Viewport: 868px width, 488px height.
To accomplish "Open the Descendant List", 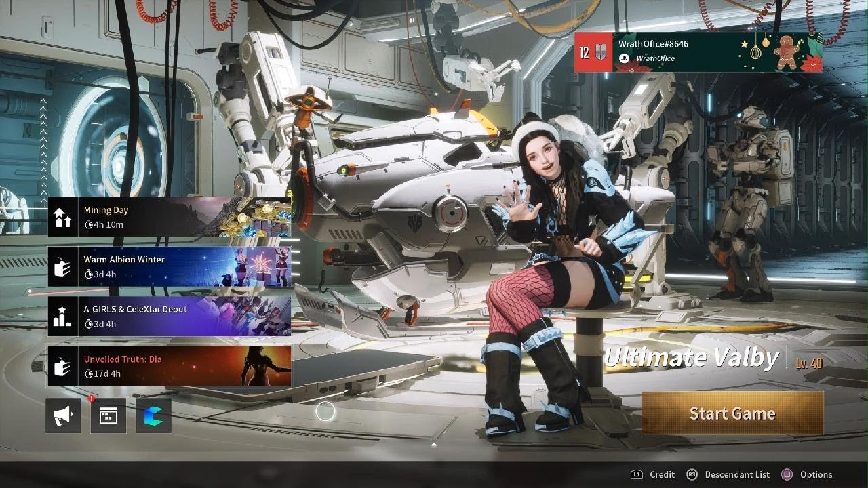I will click(x=737, y=474).
